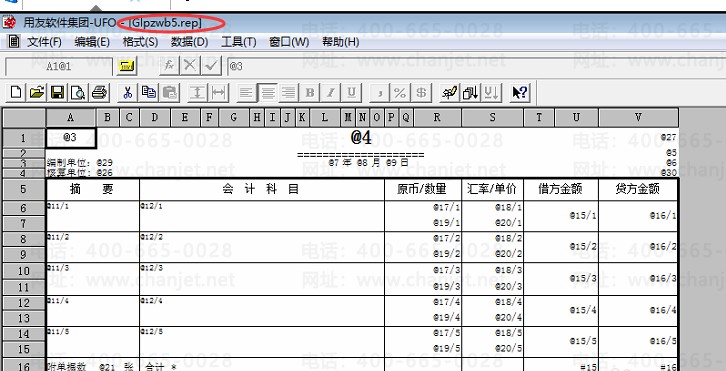Open the 工具(T) menu
Screen dimensions: 726x371
pos(238,42)
